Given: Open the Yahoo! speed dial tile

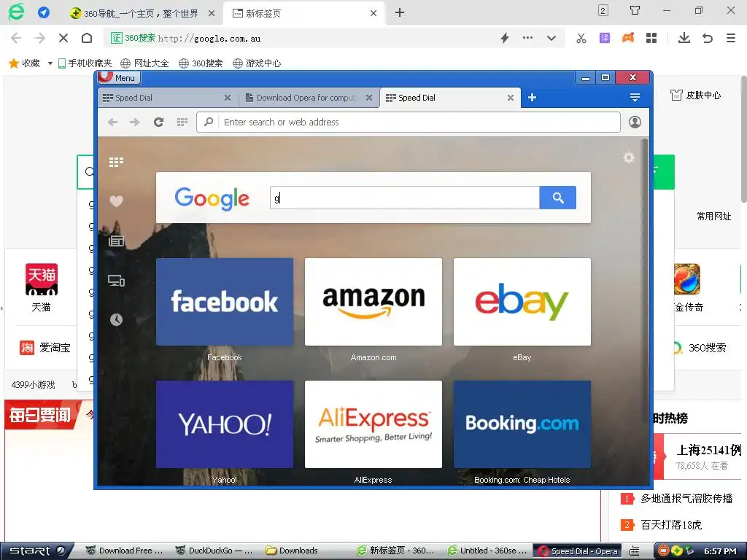Looking at the screenshot, I should point(225,424).
